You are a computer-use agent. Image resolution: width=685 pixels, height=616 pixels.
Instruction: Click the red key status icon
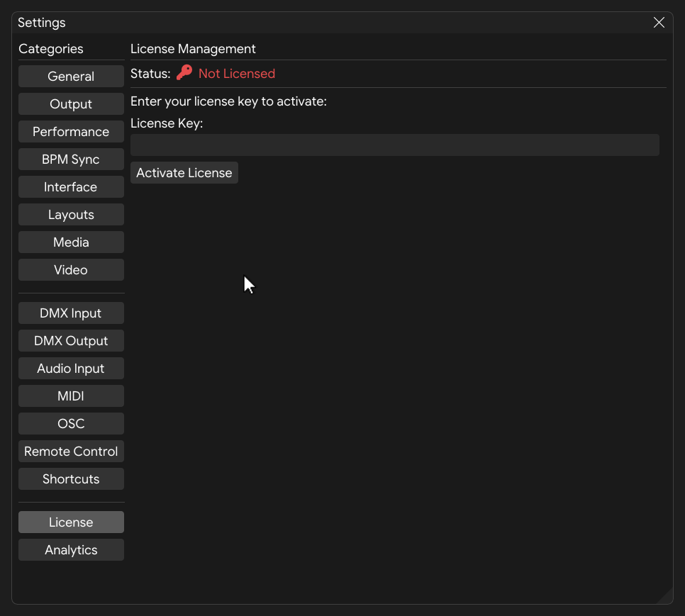tap(184, 72)
